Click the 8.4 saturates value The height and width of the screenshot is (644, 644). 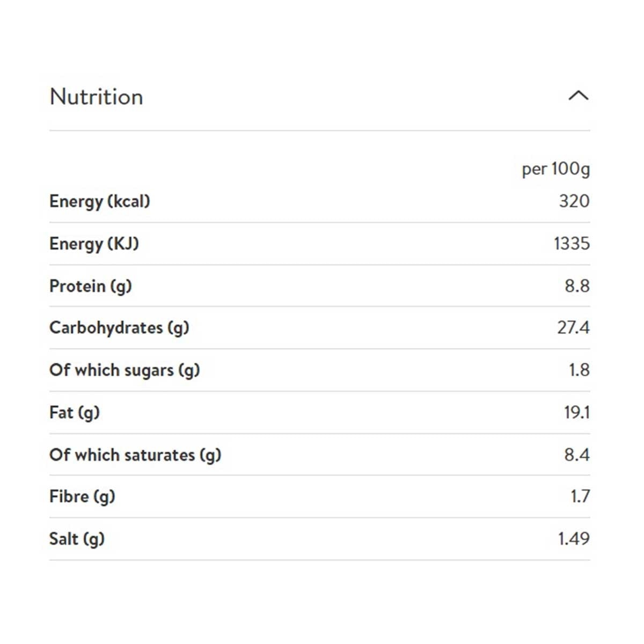(576, 455)
